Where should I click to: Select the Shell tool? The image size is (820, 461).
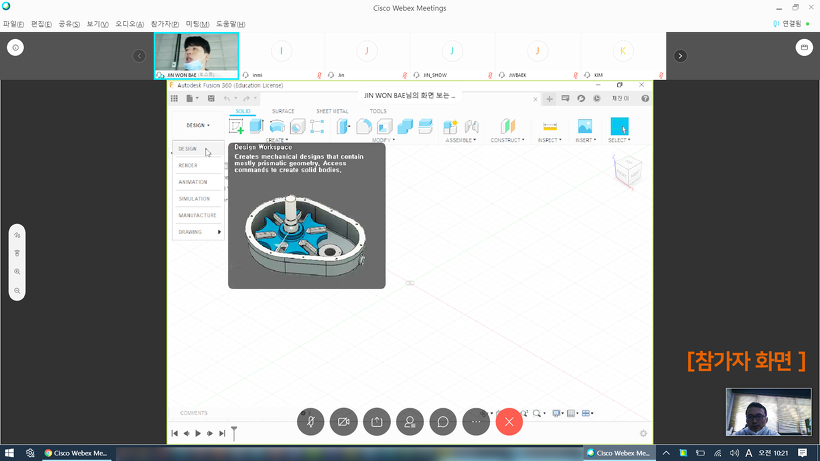384,126
